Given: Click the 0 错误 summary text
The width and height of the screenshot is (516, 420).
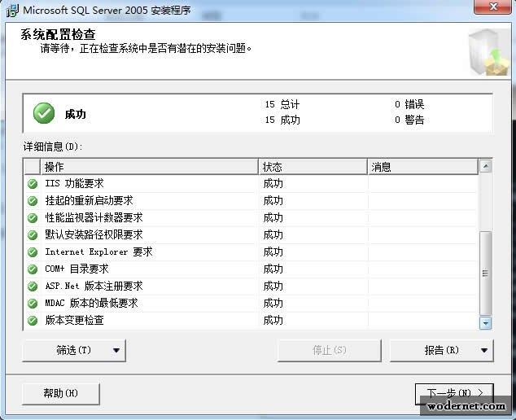Looking at the screenshot, I should pyautogui.click(x=409, y=105).
